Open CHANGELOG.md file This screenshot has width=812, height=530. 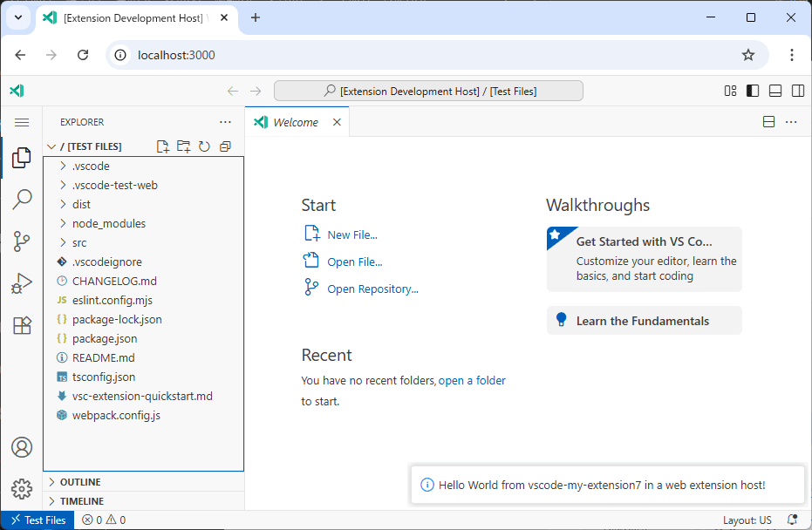(144, 281)
